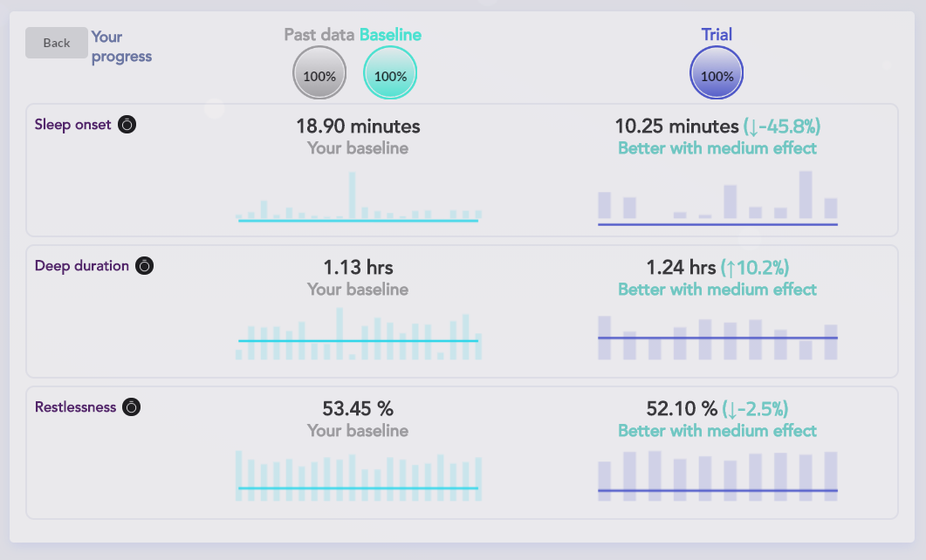Click the 1.24 hrs trial result
This screenshot has width=926, height=560.
coord(681,268)
